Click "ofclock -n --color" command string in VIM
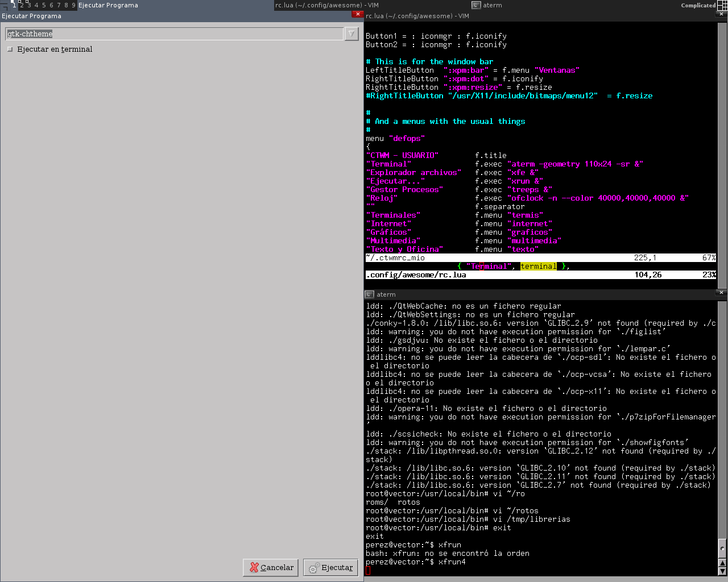 point(598,198)
